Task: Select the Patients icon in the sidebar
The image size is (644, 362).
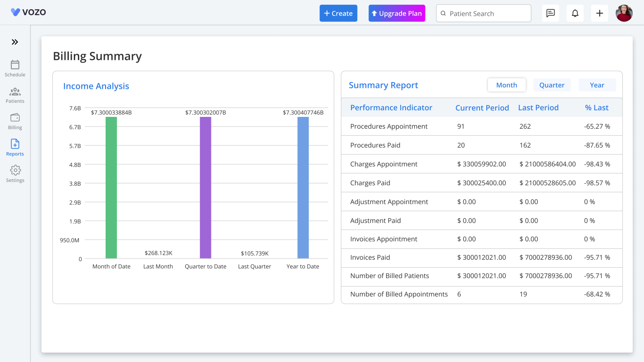Action: tap(15, 94)
